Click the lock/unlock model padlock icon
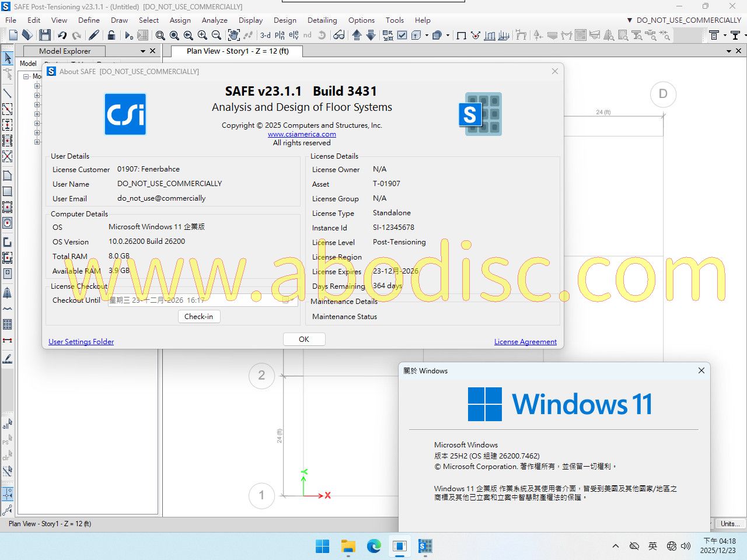747x560 pixels. 111,36
